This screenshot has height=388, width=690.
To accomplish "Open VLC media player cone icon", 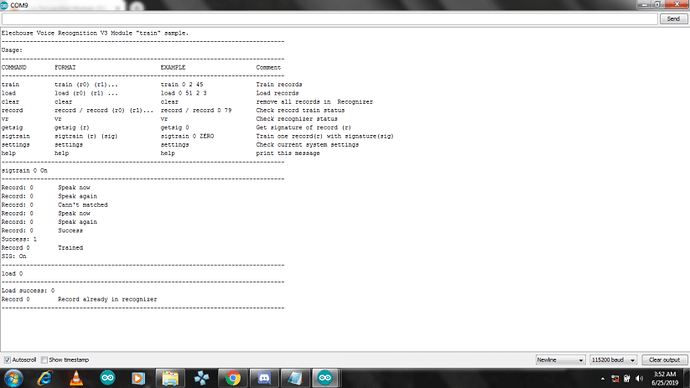I will tap(76, 378).
